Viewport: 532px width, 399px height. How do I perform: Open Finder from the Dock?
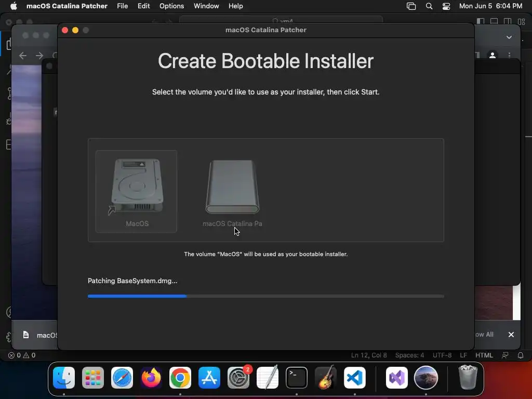pyautogui.click(x=64, y=378)
